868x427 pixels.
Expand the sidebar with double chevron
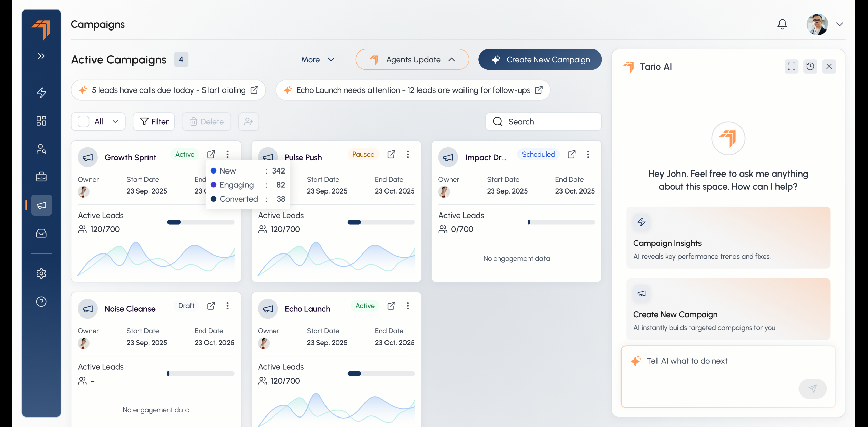click(x=41, y=56)
